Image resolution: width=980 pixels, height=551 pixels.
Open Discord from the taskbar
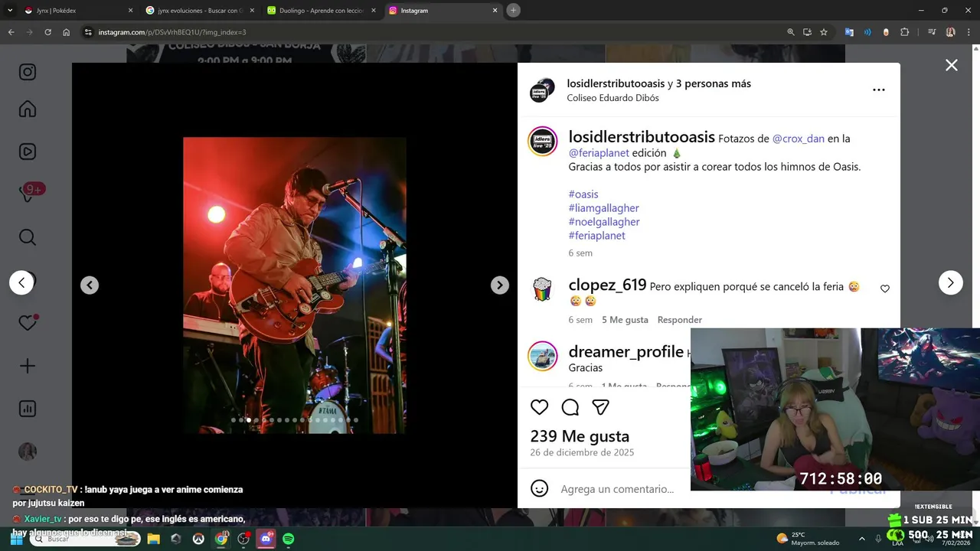(266, 539)
